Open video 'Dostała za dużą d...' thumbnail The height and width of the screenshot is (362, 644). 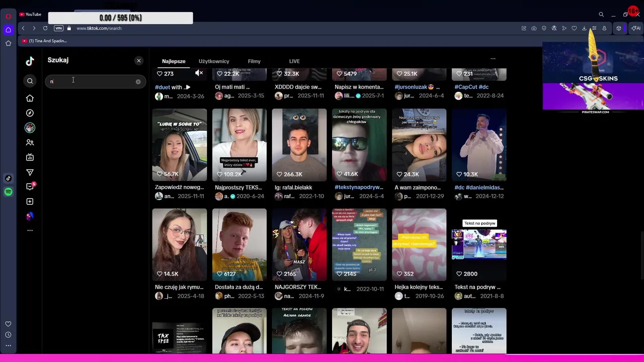(239, 244)
